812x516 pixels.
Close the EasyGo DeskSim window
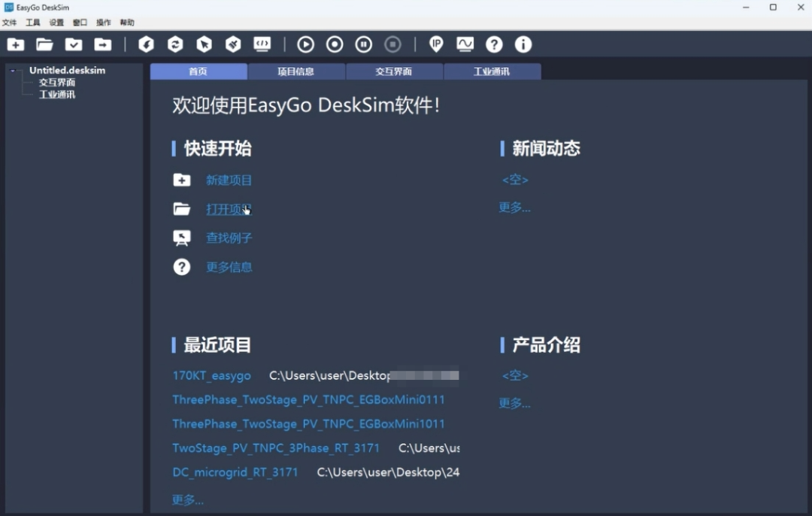tap(801, 8)
